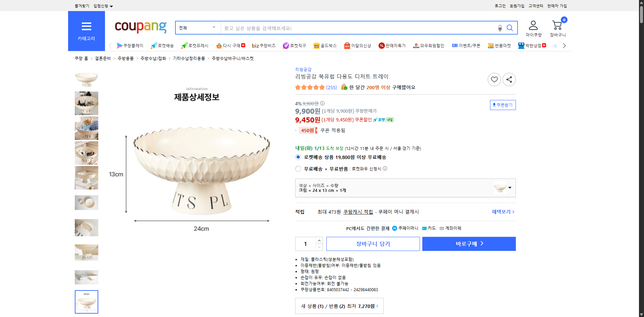Click the search magnifier icon
This screenshot has width=644, height=317.
[510, 28]
